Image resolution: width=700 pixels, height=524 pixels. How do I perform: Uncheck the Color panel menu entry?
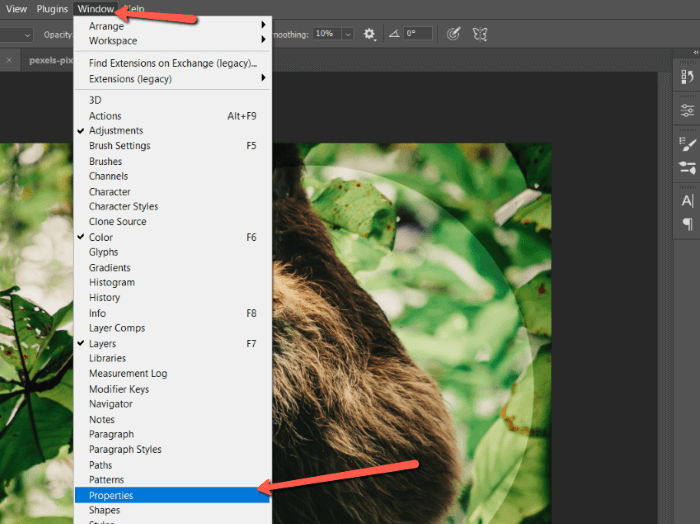click(100, 237)
